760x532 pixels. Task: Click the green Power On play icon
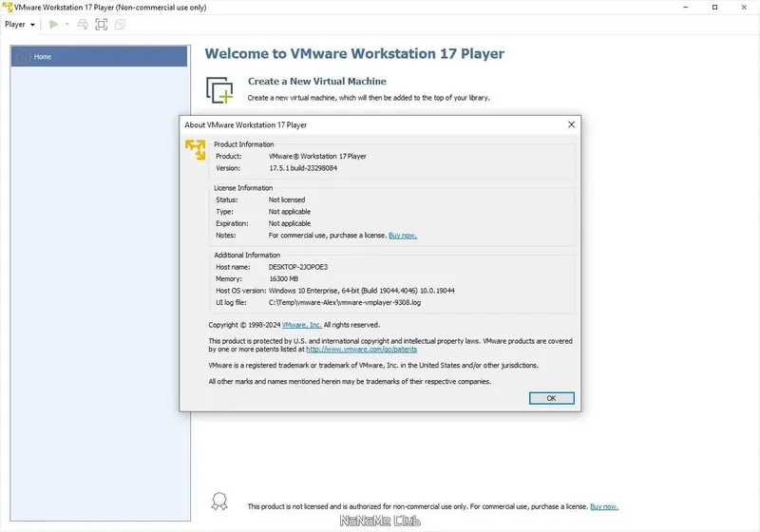54,25
